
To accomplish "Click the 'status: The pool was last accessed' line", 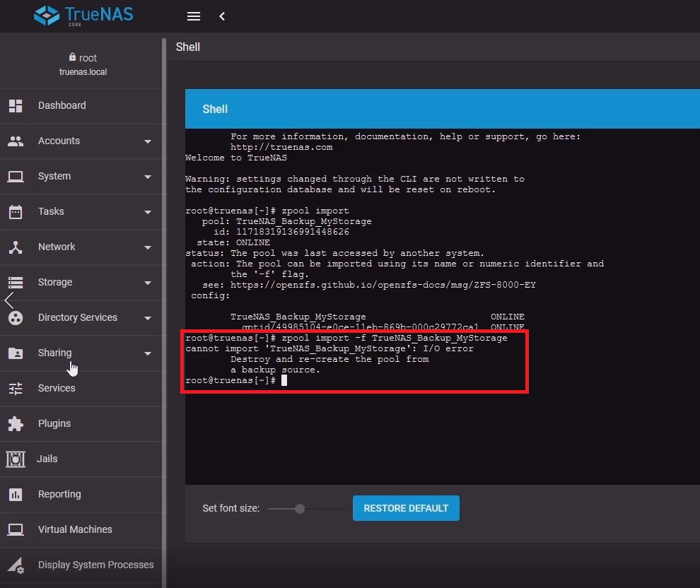I will tap(335, 253).
